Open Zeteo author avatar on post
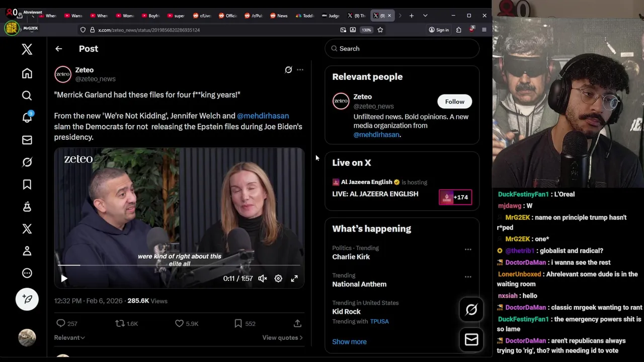The width and height of the screenshot is (644, 362). [x=63, y=74]
